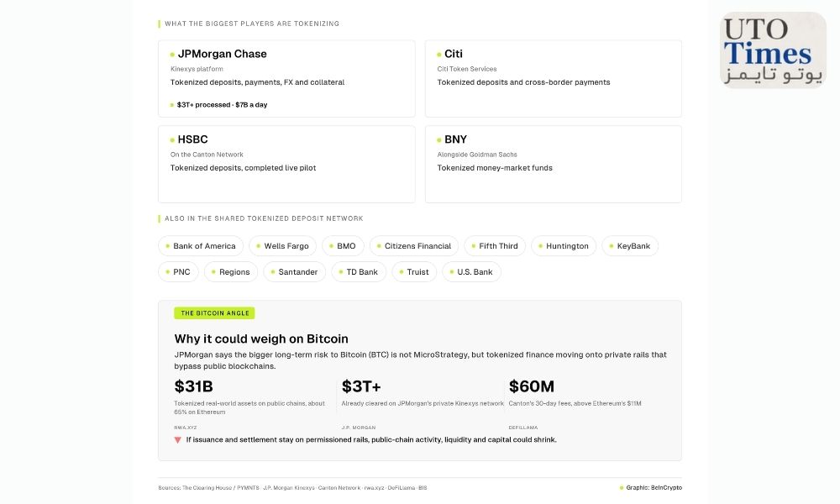The height and width of the screenshot is (504, 840).
Task: Click the HSBC card heading
Action: coord(192,139)
